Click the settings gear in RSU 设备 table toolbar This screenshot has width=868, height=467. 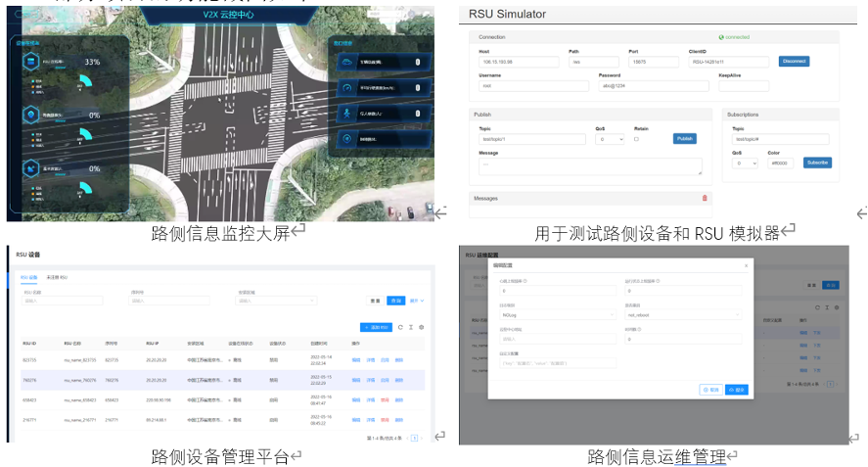[x=421, y=327]
